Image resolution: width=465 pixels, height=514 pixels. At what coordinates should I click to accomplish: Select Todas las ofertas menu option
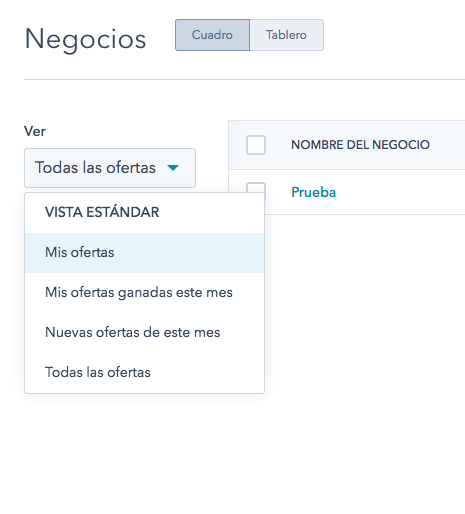[144, 373]
